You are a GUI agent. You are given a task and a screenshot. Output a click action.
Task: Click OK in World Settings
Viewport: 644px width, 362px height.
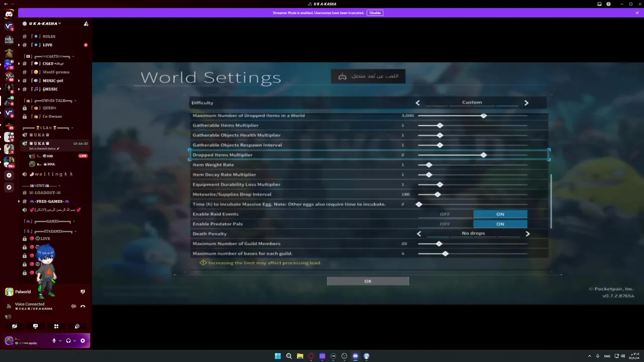pyautogui.click(x=368, y=281)
